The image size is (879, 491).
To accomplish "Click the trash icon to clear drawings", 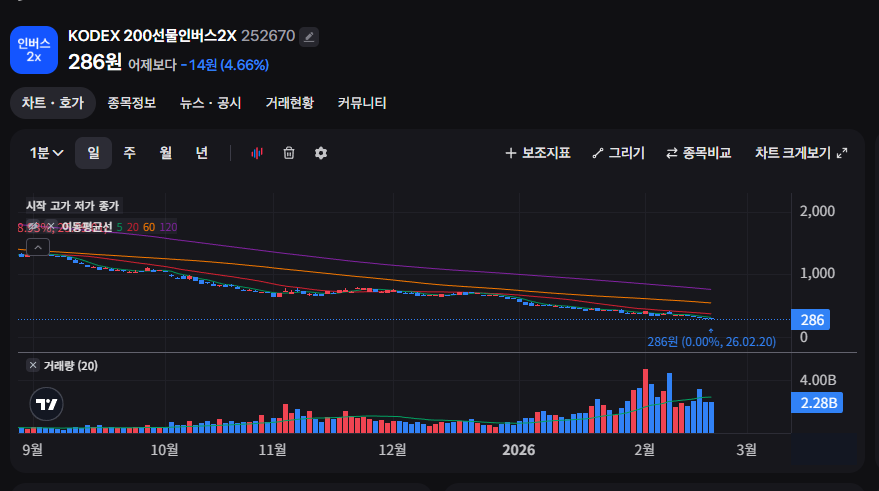I will click(289, 153).
